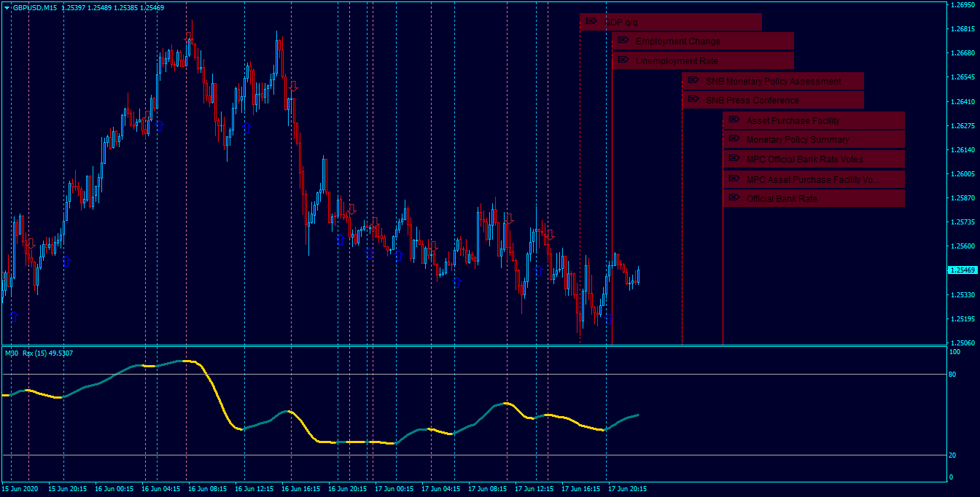980x497 pixels.
Task: Select the 80 level on the RSX scale
Action: 952,374
